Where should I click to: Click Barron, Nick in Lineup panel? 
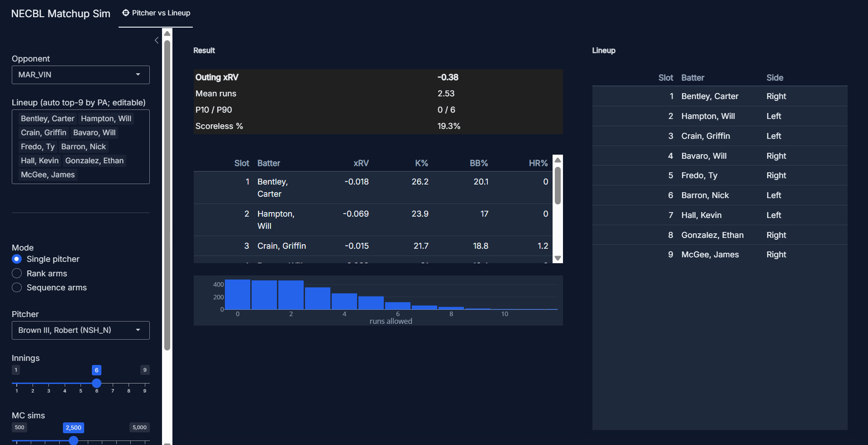[705, 195]
